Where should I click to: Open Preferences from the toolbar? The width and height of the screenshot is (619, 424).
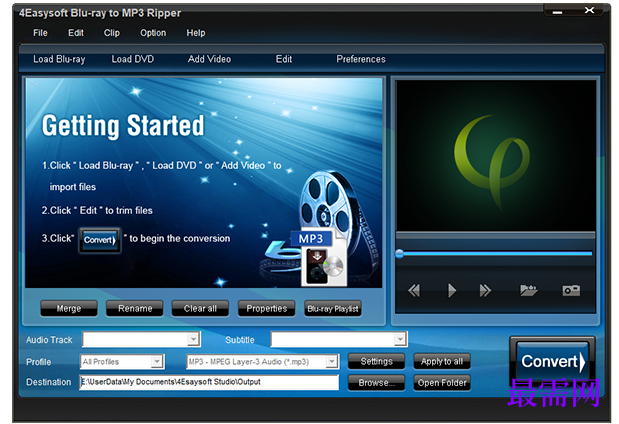pos(361,59)
